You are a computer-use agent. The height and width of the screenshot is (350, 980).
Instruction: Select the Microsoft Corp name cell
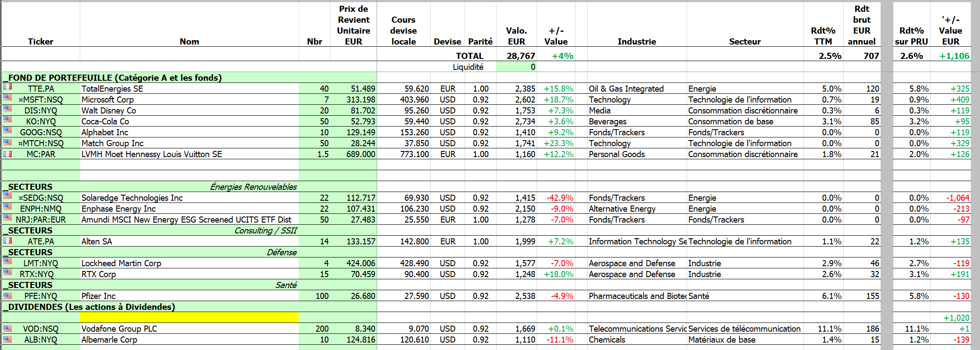click(x=189, y=100)
